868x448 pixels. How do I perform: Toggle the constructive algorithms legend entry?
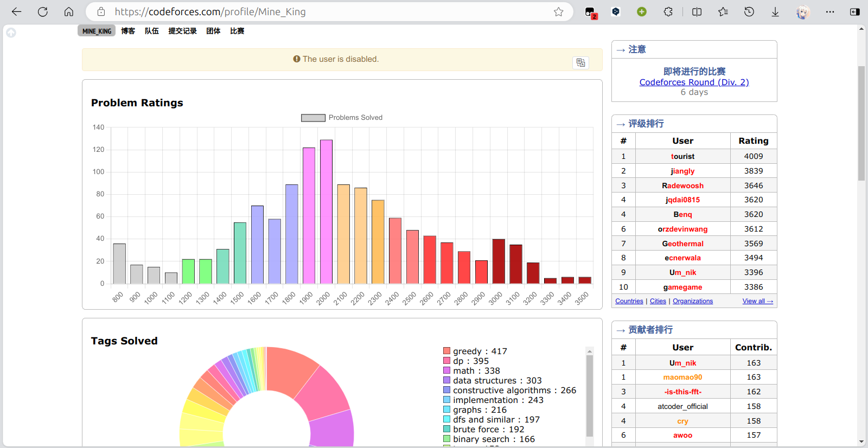(510, 390)
